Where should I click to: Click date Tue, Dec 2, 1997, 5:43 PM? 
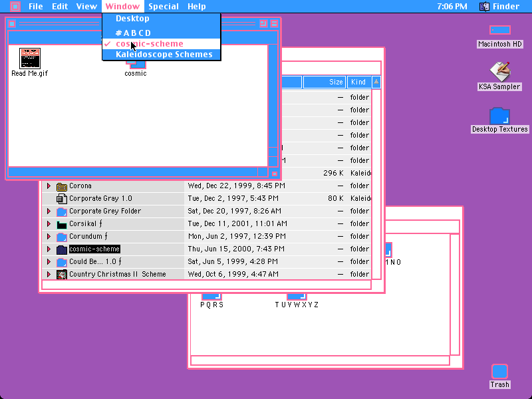pos(233,198)
